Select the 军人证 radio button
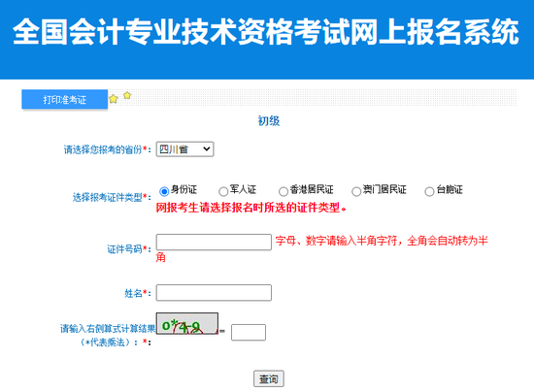This screenshot has height=392, width=534. (223, 191)
